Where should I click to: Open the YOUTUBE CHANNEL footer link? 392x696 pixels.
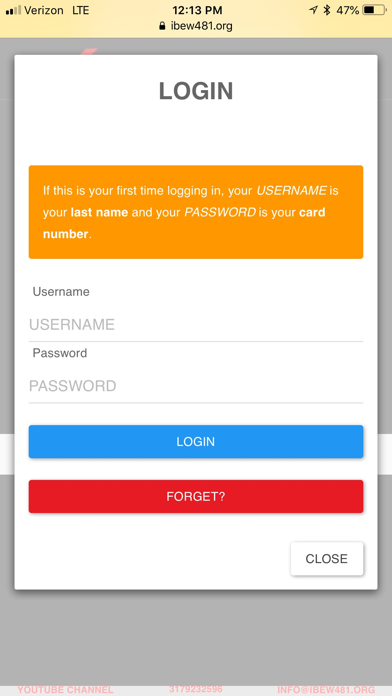click(x=65, y=690)
